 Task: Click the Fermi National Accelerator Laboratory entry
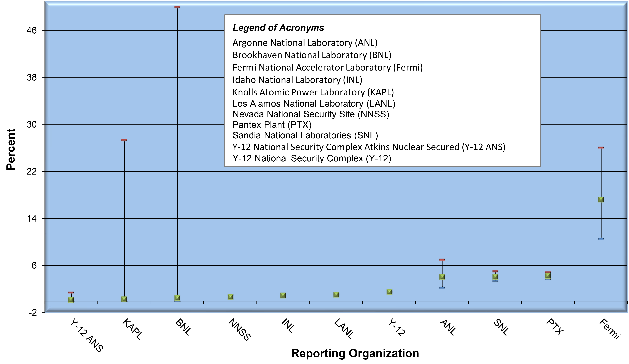coord(327,67)
